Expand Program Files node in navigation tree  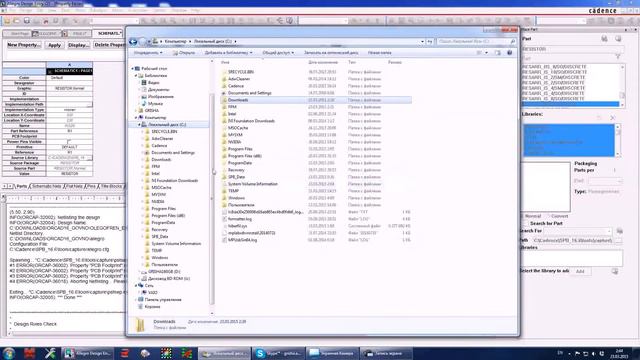142,209
